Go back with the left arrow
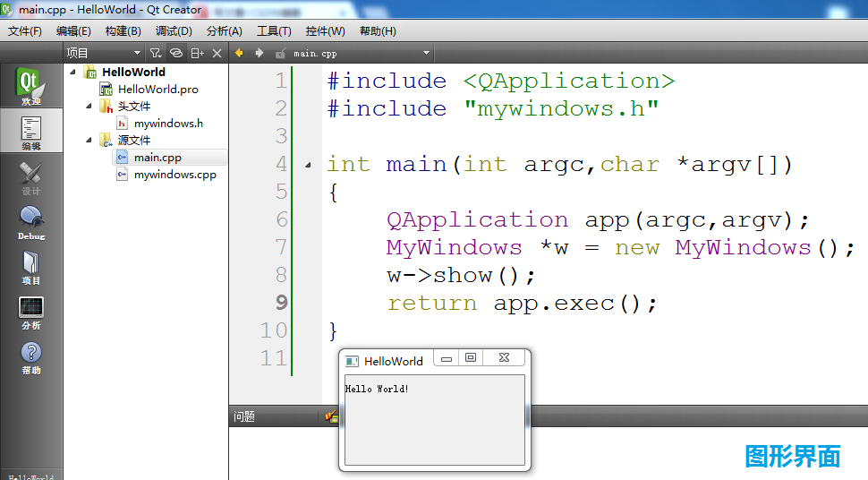 pyautogui.click(x=239, y=53)
